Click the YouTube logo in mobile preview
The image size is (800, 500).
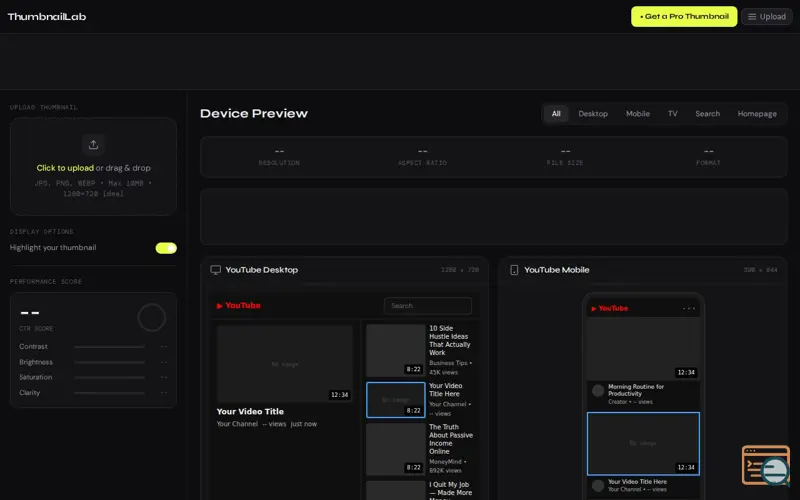(x=610, y=308)
